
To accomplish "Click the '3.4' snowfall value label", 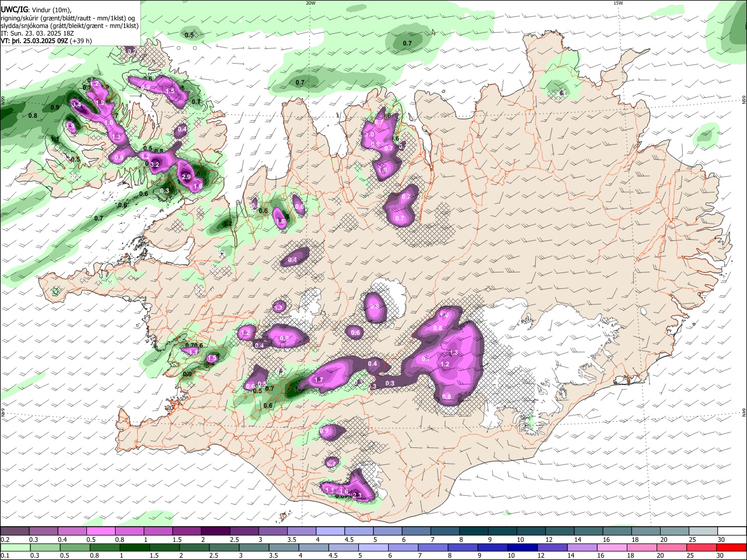I will [x=76, y=105].
